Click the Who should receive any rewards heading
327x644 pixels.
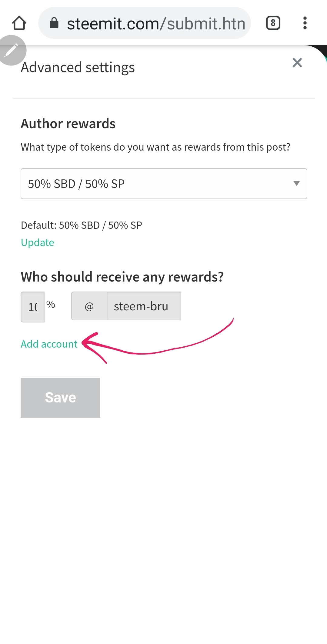click(x=122, y=277)
